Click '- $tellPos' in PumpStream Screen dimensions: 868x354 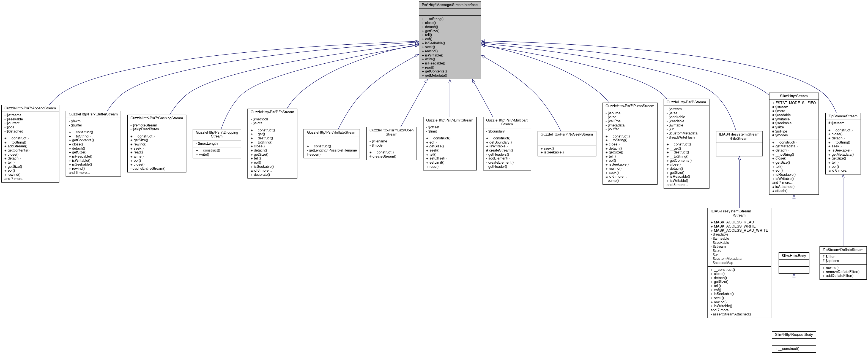point(613,121)
